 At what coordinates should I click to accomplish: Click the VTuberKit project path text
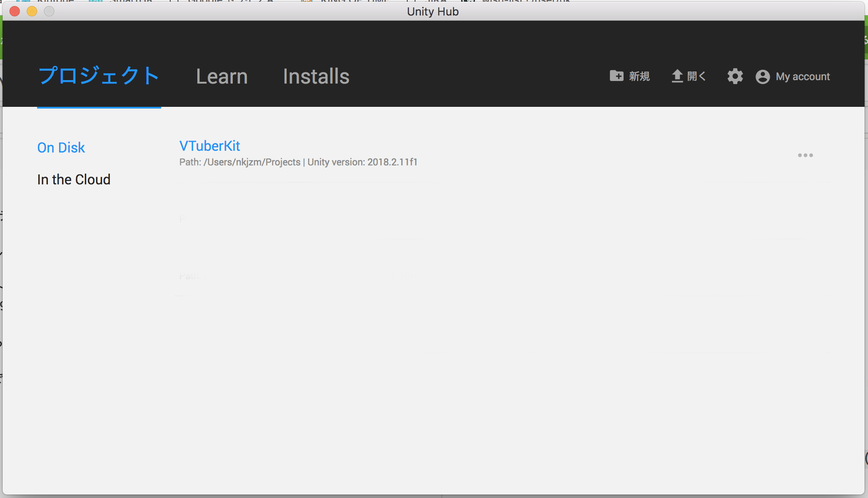240,162
